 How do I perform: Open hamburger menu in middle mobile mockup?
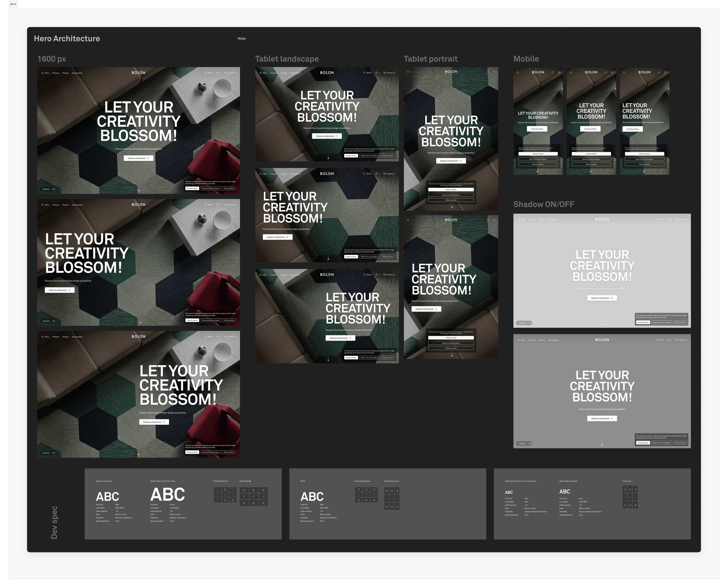tap(571, 72)
